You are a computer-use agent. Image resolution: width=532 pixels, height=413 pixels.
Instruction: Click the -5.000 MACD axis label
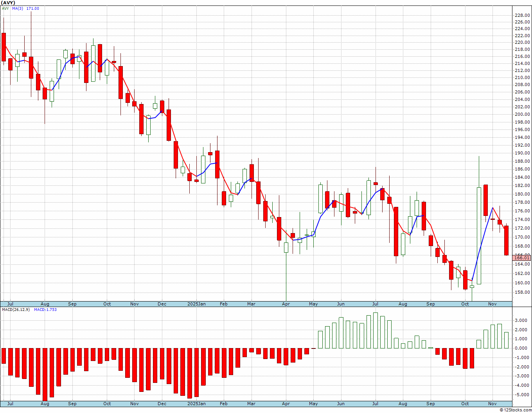pyautogui.click(x=521, y=395)
